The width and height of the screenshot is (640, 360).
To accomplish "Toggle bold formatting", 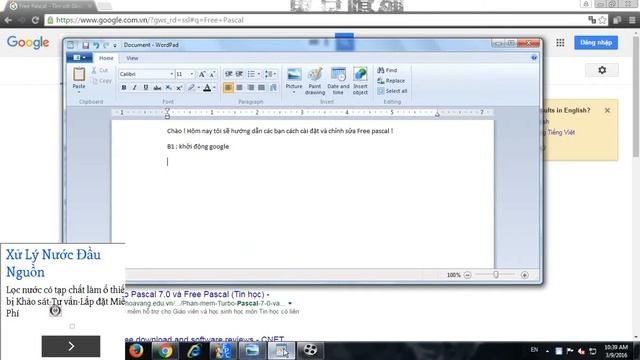I will pyautogui.click(x=124, y=87).
